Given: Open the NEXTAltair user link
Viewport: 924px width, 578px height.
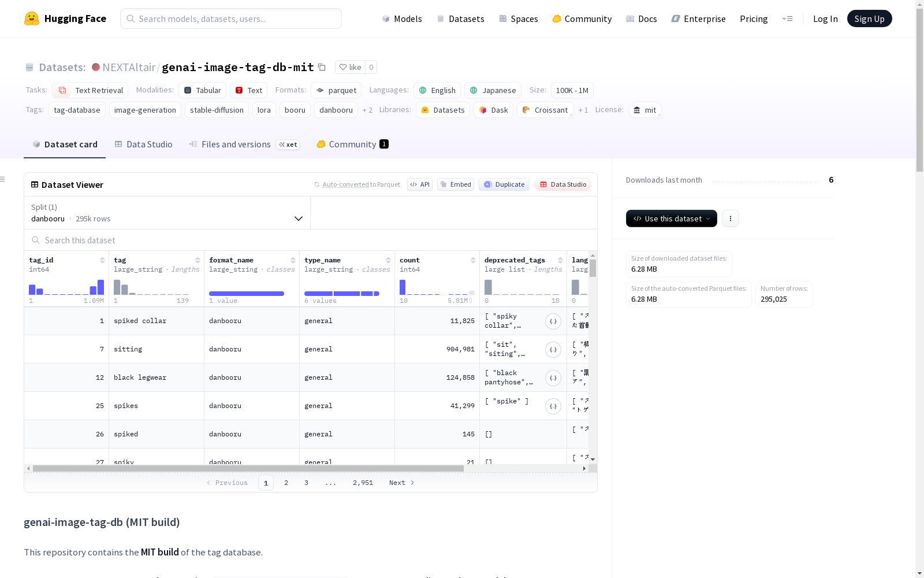Looking at the screenshot, I should pyautogui.click(x=129, y=67).
